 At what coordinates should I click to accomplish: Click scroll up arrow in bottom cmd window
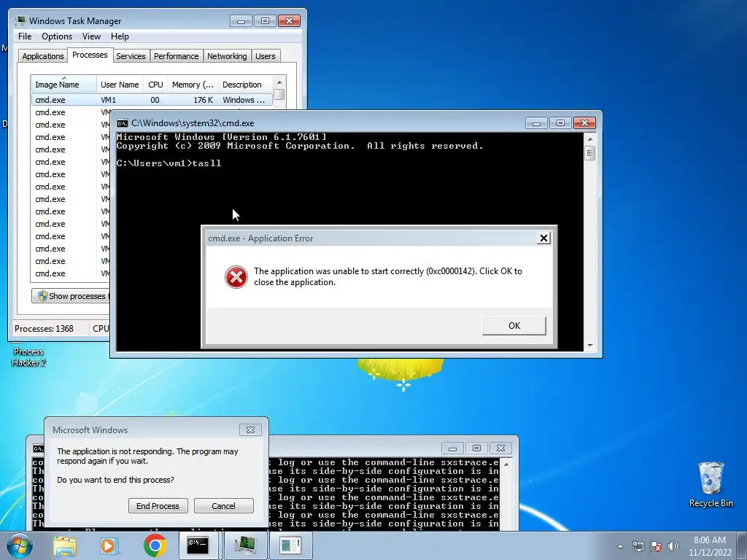coord(506,464)
